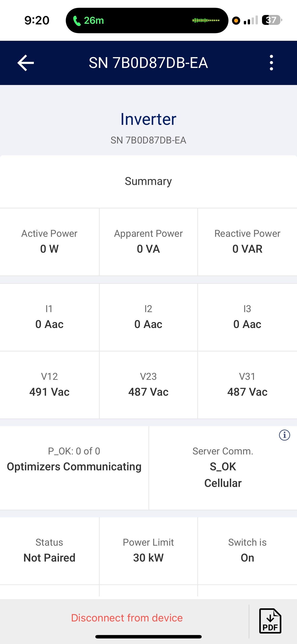Tap the Switch is On tile

click(x=247, y=550)
